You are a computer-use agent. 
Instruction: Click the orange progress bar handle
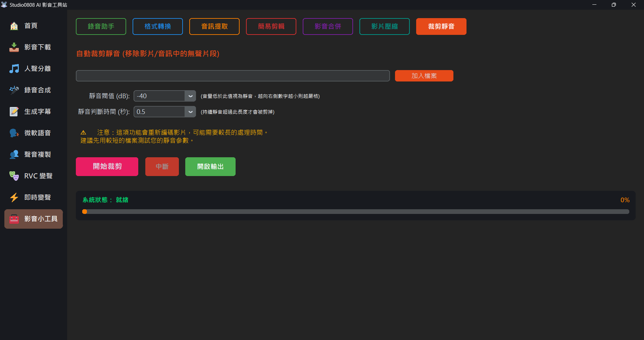coord(85,212)
